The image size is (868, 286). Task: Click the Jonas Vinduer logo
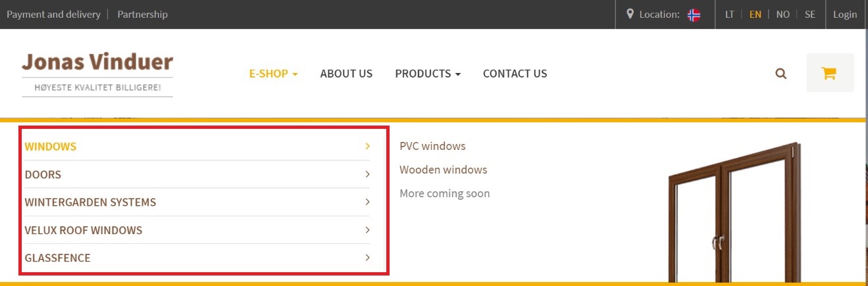[x=97, y=74]
